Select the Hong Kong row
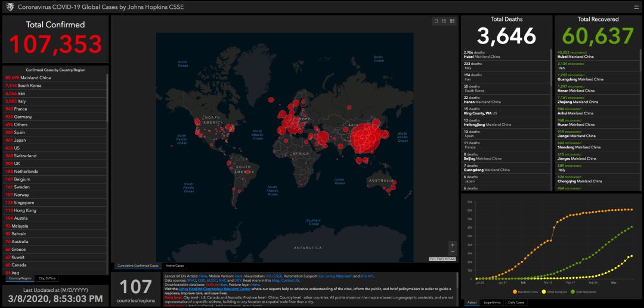644x308 pixels. 55,210
